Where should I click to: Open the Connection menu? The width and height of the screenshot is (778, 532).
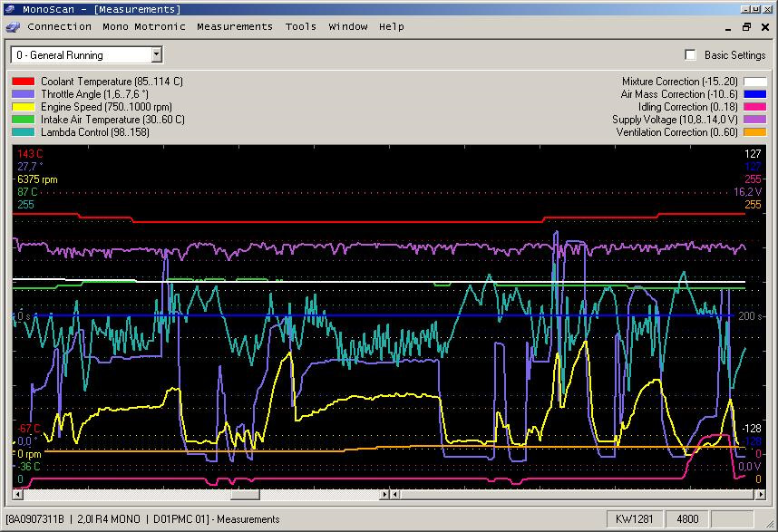click(x=59, y=27)
